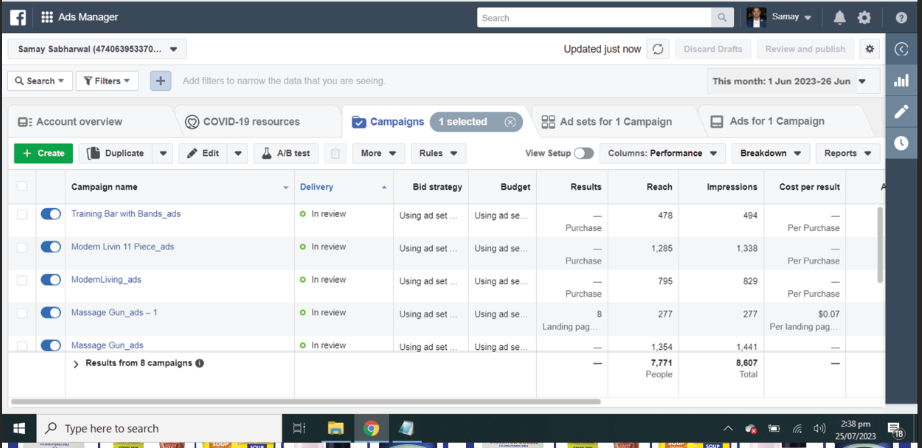The height and width of the screenshot is (448, 922).
Task: Click the horizontal scrollbar under the table
Action: [305, 402]
